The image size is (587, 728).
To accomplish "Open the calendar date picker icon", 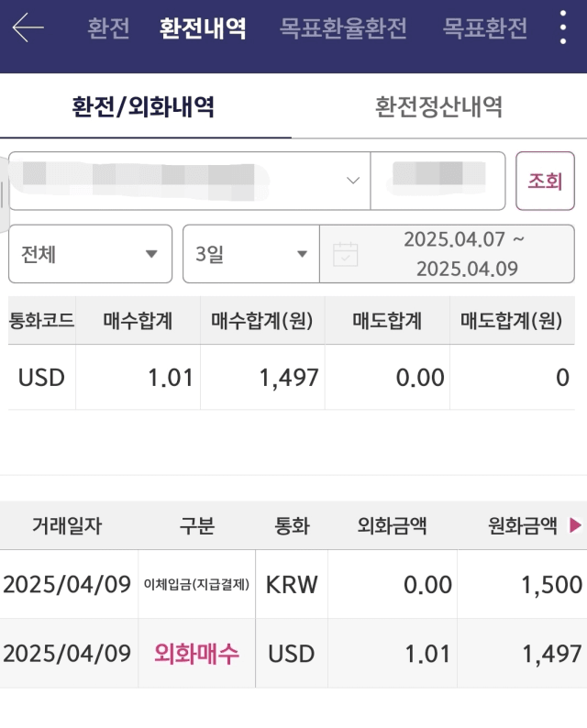I will [x=346, y=254].
